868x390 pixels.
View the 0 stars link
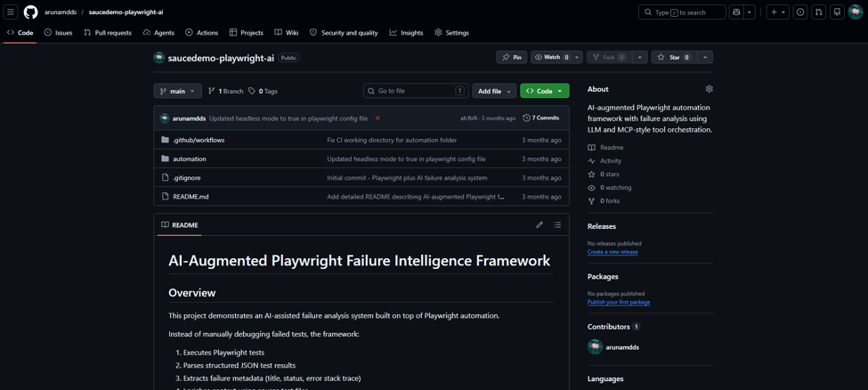pyautogui.click(x=604, y=175)
